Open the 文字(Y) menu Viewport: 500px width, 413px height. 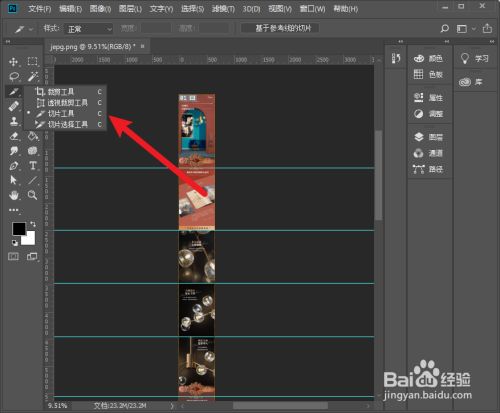pos(161,9)
